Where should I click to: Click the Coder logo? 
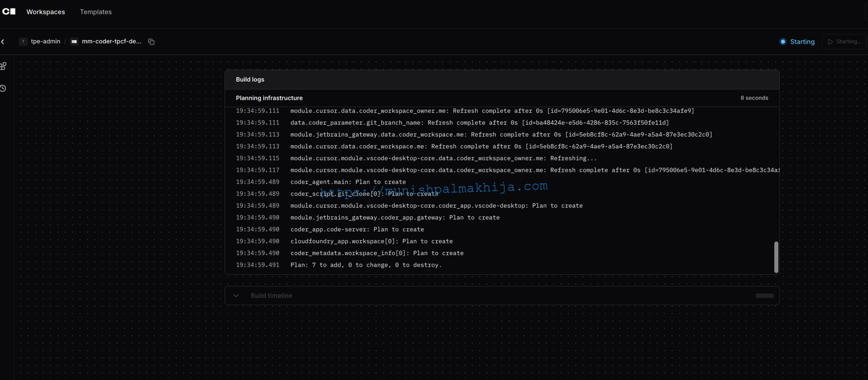pos(9,12)
